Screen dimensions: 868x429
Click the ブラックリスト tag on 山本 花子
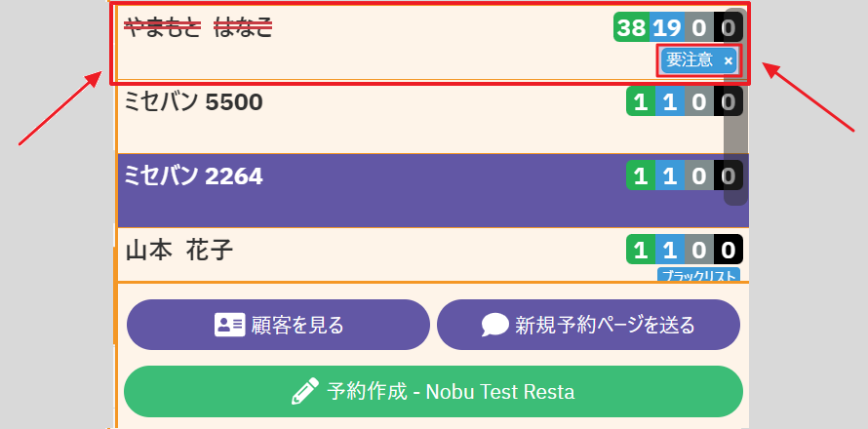pos(698,275)
